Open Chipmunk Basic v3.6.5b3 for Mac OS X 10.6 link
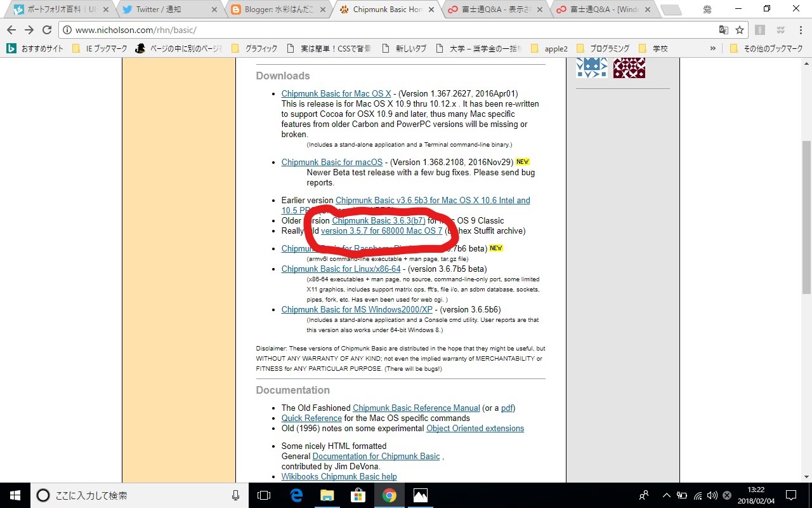This screenshot has width=812, height=508. click(x=433, y=201)
